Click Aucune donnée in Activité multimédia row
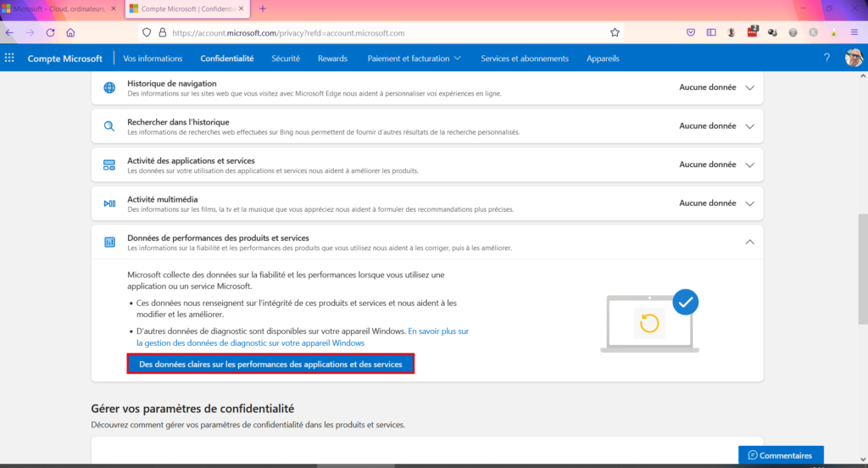This screenshot has width=868, height=468. (x=708, y=203)
